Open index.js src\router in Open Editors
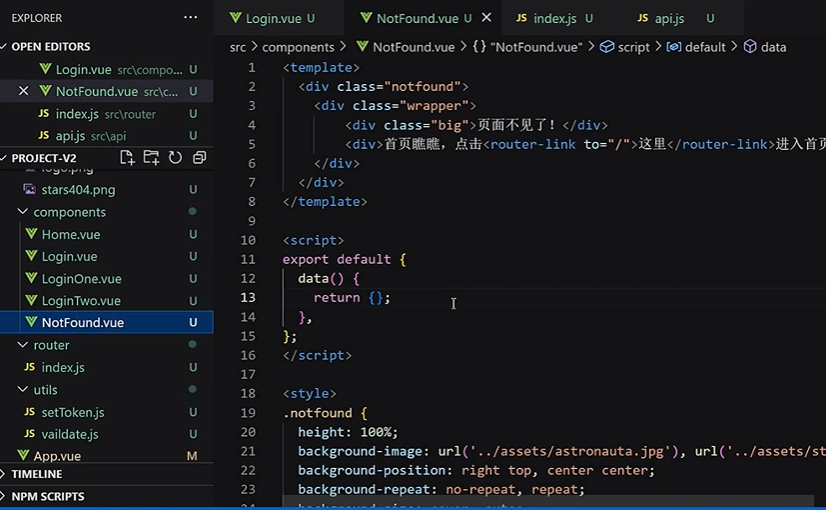The height and width of the screenshot is (510, 826). click(106, 114)
